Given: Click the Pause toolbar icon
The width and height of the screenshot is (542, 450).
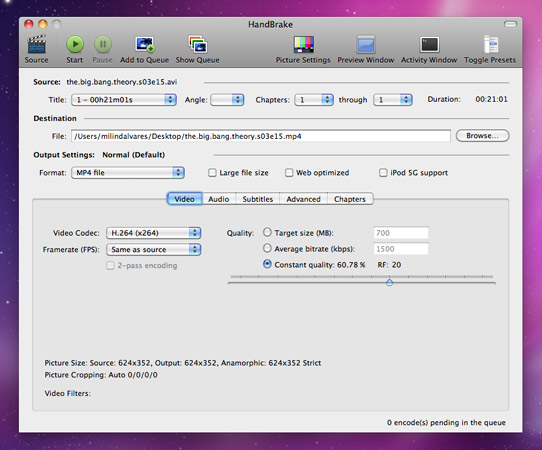Looking at the screenshot, I should pyautogui.click(x=103, y=44).
